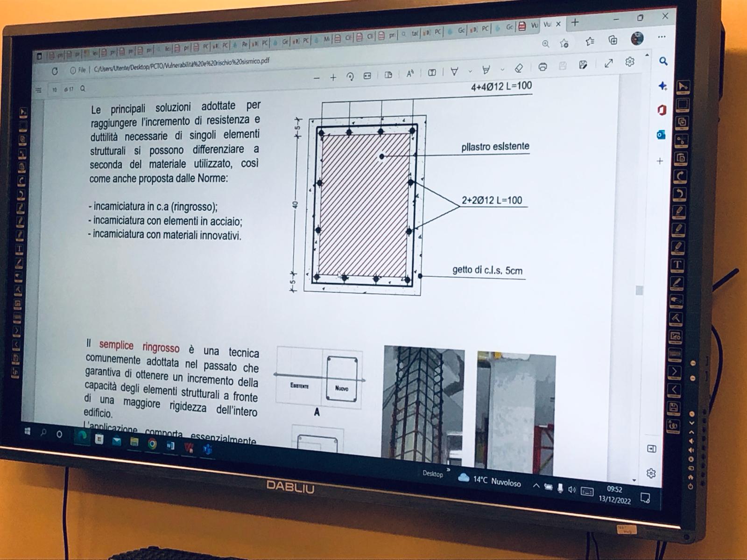Image resolution: width=747 pixels, height=560 pixels.
Task: Expand the Draw tool options arrow
Action: (x=470, y=71)
